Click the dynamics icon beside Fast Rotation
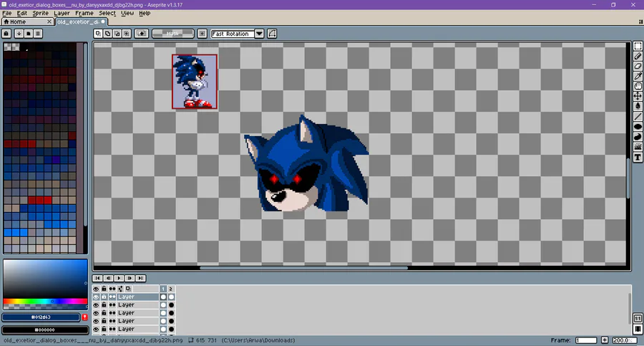This screenshot has height=346, width=644. point(272,34)
